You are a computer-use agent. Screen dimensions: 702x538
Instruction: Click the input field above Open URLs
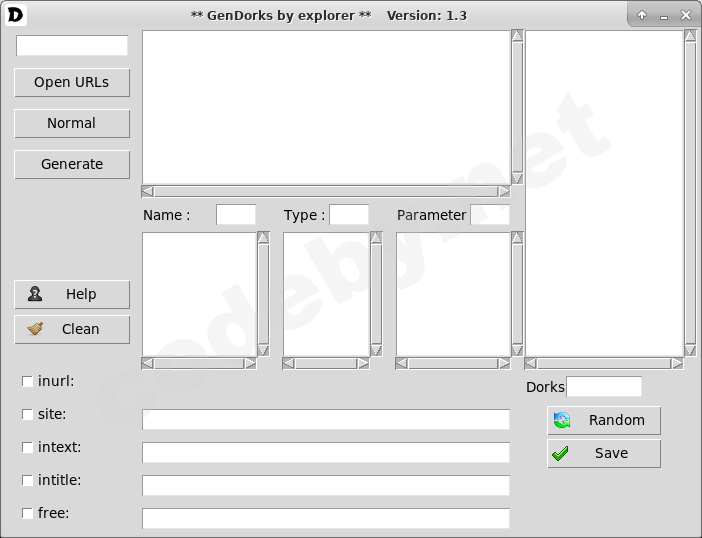pos(72,46)
